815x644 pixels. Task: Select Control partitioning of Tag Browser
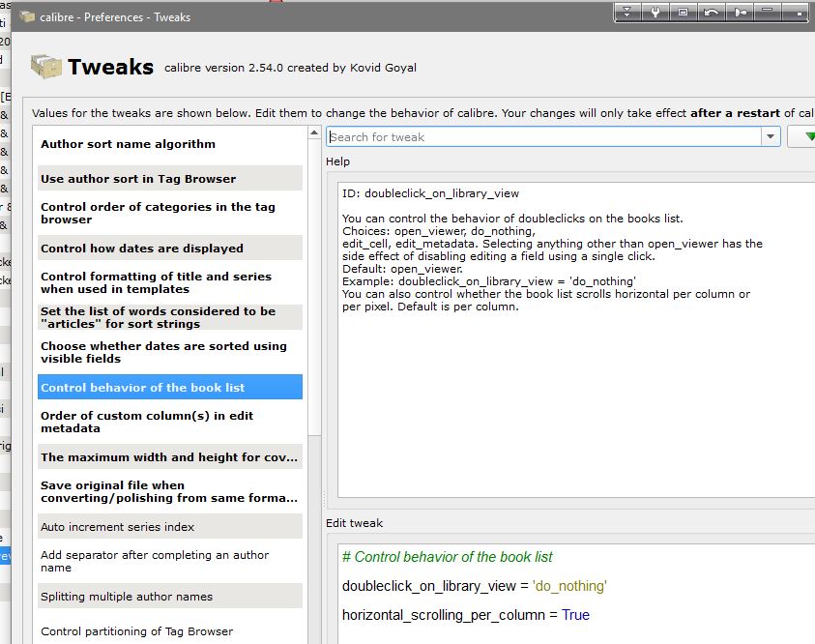coord(170,631)
